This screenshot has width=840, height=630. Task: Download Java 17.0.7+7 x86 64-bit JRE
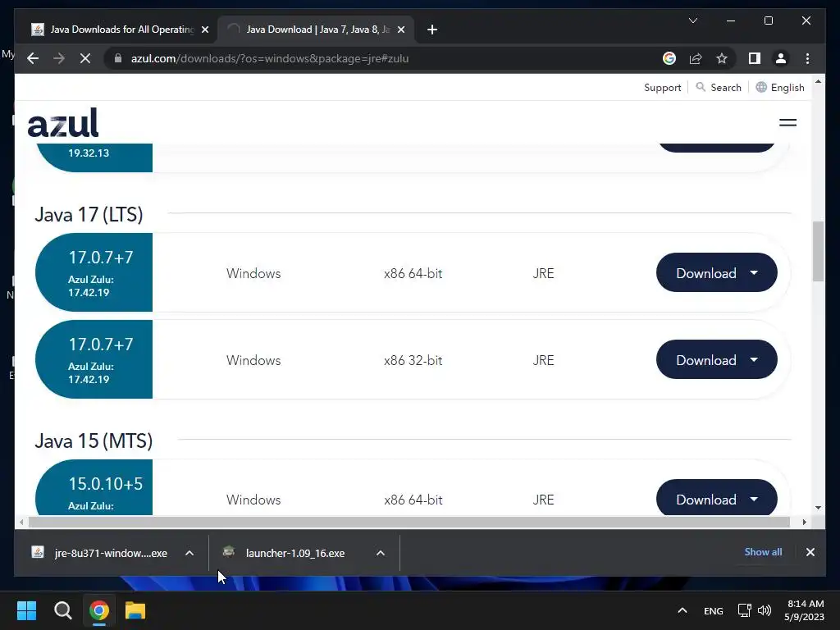point(716,272)
